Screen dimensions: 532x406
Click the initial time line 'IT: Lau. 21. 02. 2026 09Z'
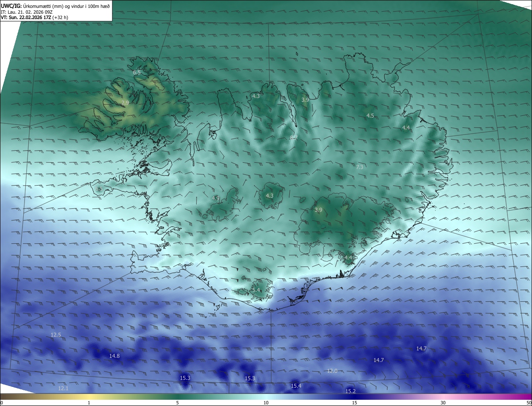pos(27,12)
